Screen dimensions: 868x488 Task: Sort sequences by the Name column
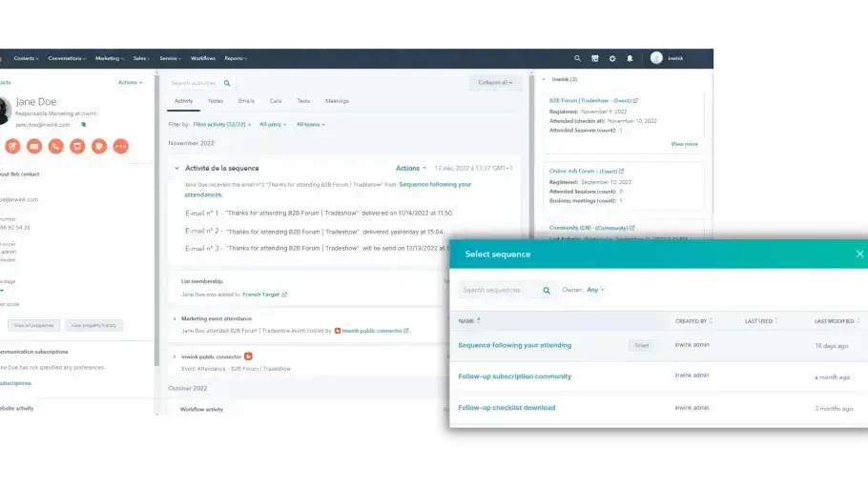467,321
